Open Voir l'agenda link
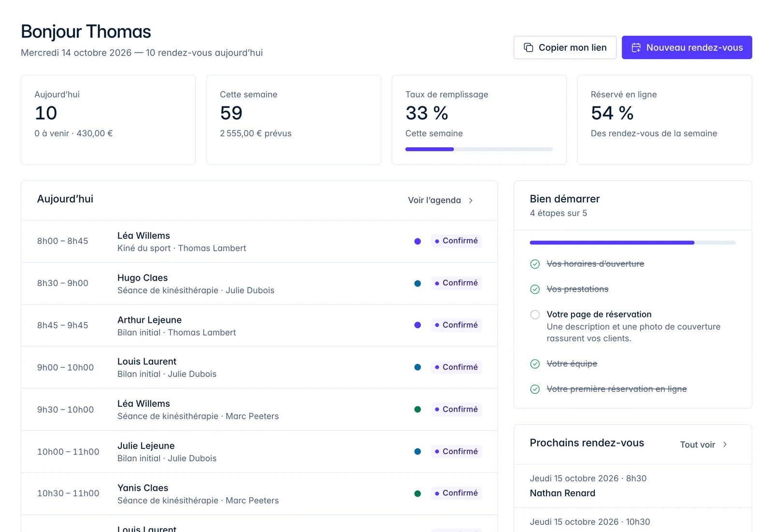Viewport: 773px width, 532px height. (441, 201)
